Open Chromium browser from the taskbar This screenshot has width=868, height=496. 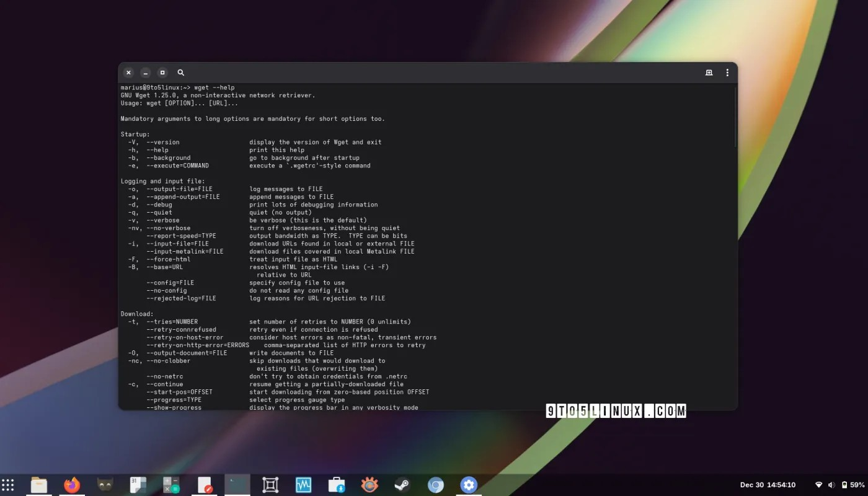pos(436,484)
